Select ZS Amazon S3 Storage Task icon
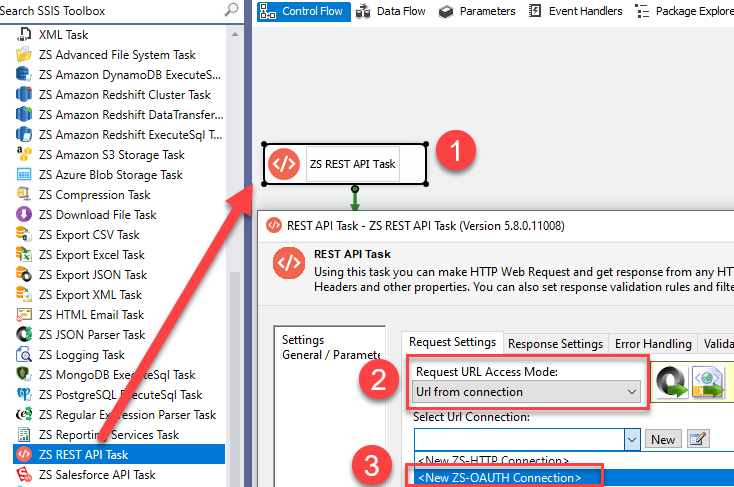 point(25,155)
